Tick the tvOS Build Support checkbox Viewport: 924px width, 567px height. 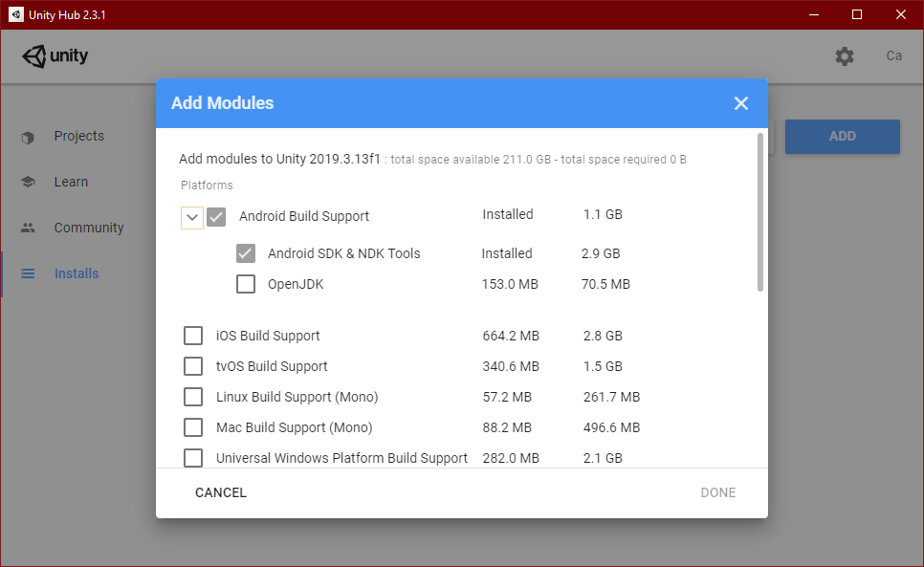point(193,366)
